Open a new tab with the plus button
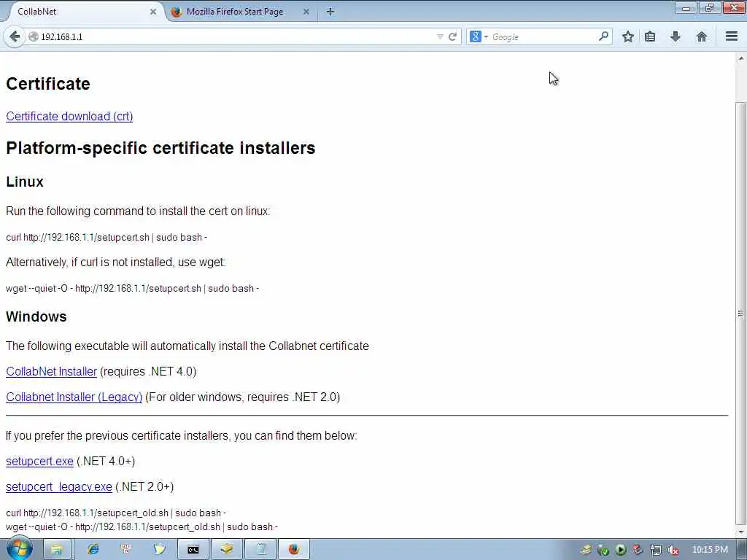This screenshot has height=560, width=747. point(330,12)
